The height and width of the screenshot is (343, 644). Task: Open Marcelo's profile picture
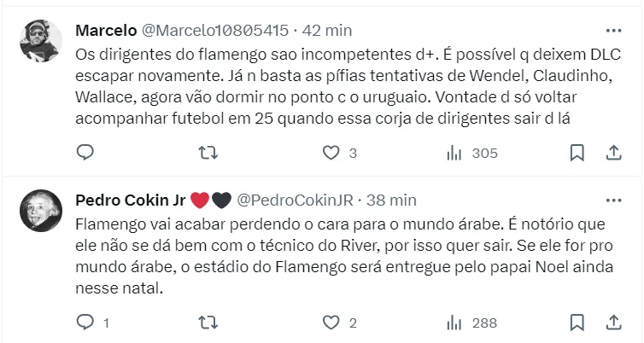tap(40, 41)
